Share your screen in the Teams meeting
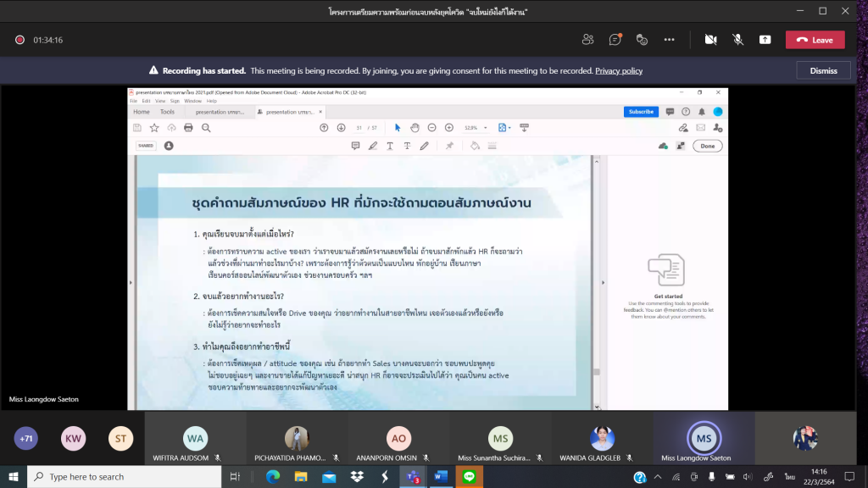The image size is (868, 488). click(x=765, y=40)
